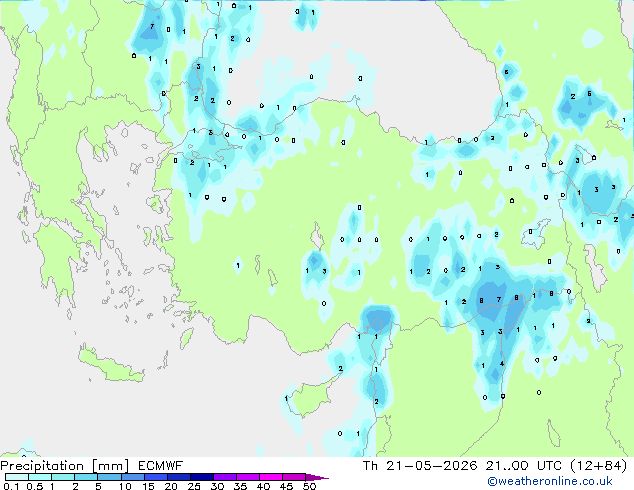Select the '(12+84)' forecast offset text

[x=598, y=466]
